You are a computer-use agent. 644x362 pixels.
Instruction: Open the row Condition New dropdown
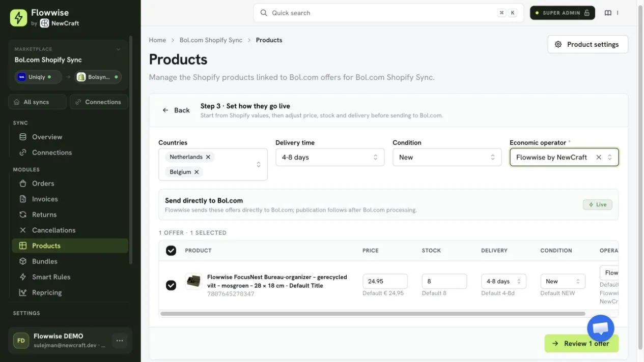coord(563,281)
